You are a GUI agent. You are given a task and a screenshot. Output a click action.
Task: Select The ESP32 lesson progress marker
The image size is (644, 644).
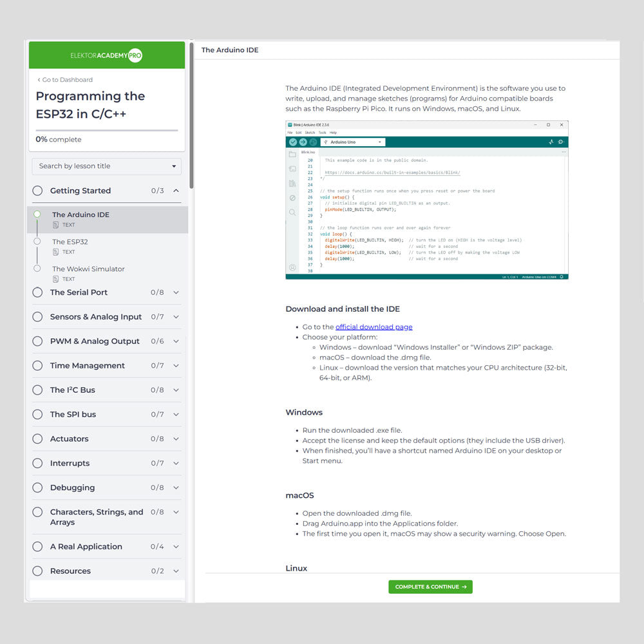pyautogui.click(x=37, y=241)
